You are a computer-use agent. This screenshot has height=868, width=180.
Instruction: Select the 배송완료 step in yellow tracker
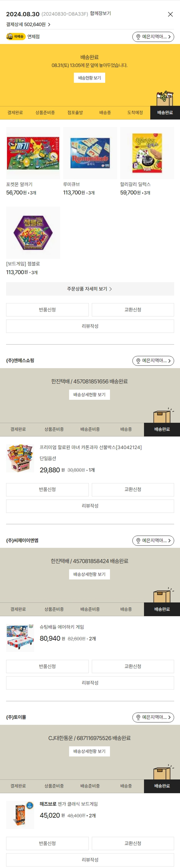pyautogui.click(x=165, y=113)
